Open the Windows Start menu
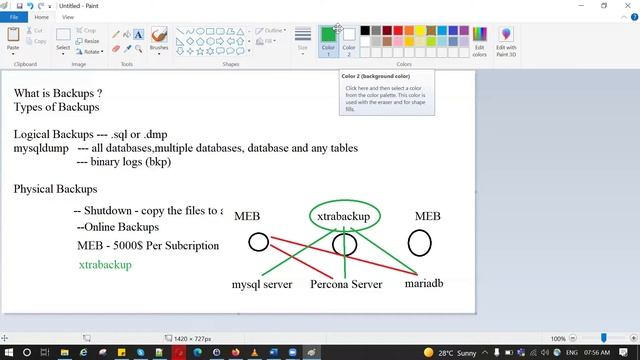 point(8,352)
